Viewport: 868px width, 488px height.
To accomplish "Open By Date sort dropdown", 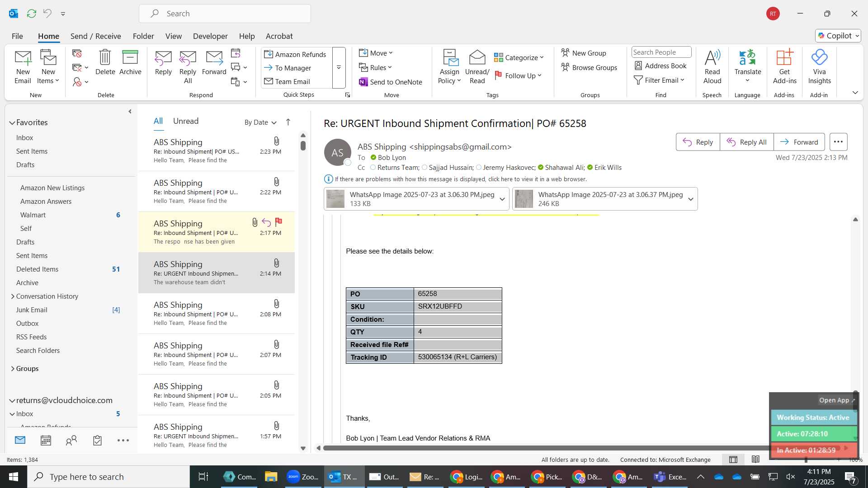I will (260, 122).
